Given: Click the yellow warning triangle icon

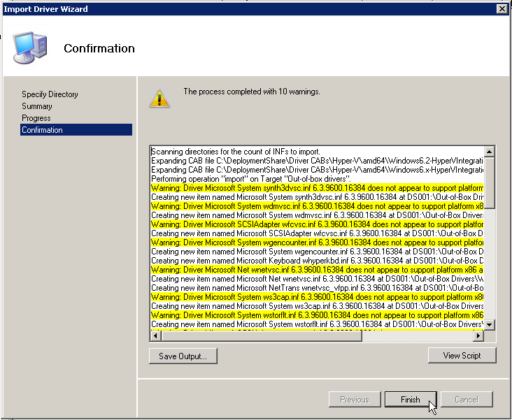Looking at the screenshot, I should (159, 99).
